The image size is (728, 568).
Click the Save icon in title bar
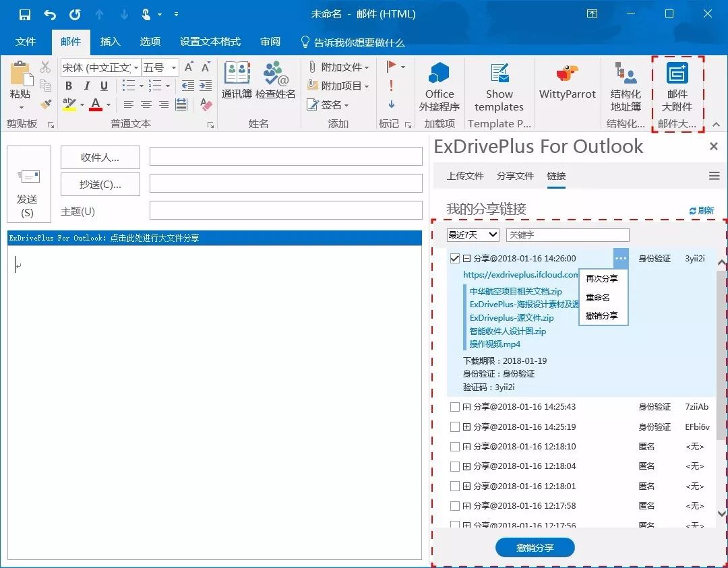coord(25,14)
